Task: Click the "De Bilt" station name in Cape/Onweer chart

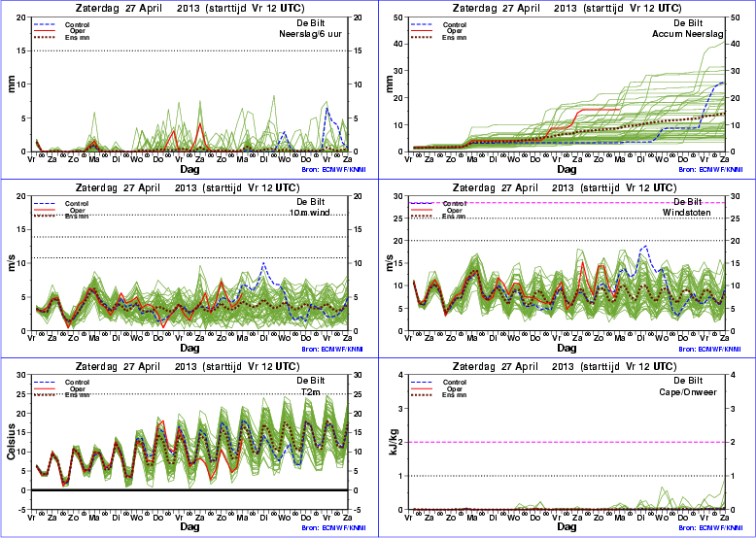Action: (x=688, y=381)
